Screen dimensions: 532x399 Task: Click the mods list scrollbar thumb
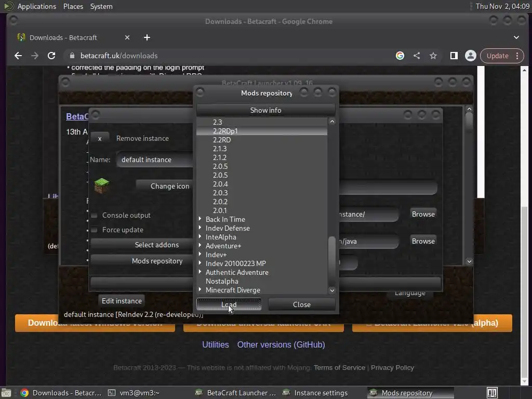coord(332,261)
